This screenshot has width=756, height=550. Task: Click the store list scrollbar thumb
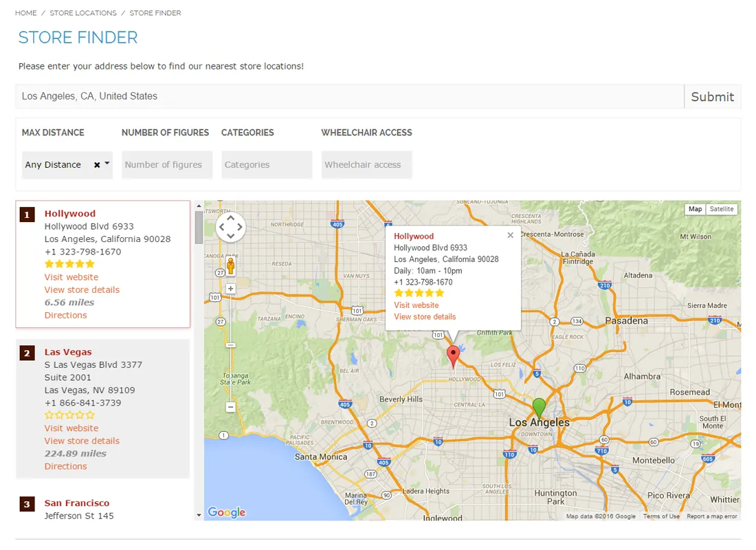(199, 228)
